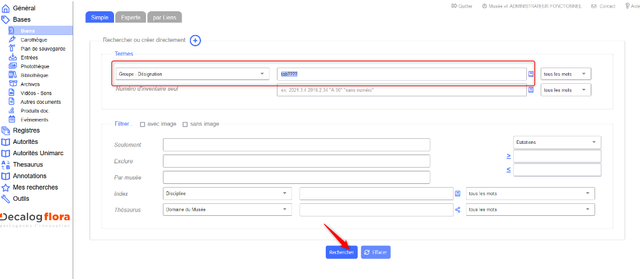Image resolution: width=644 pixels, height=279 pixels.
Task: Click the thesaurus tree icon in Thésaurus row
Action: [457, 210]
